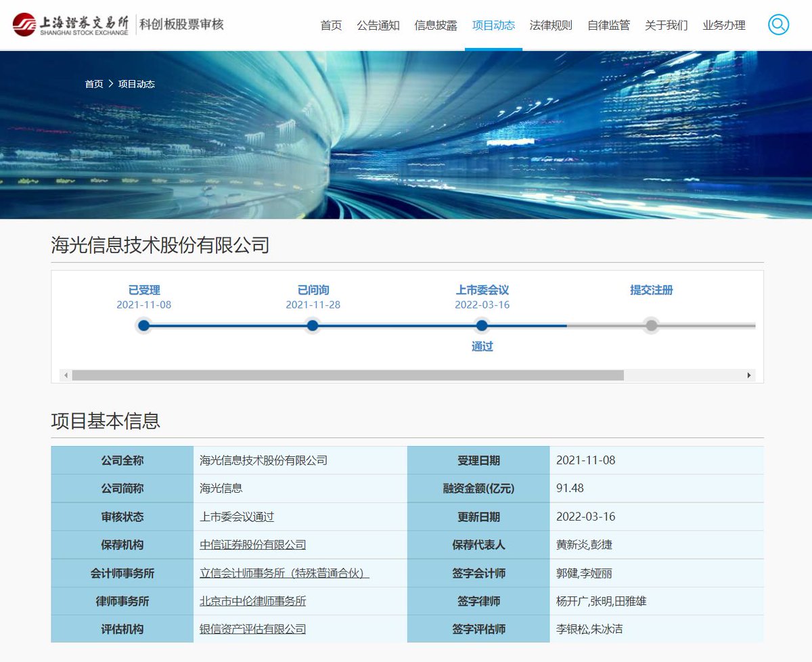Screen dimensions: 812x662
Task: Select the 已问询 timeline node dot
Action: [x=313, y=326]
